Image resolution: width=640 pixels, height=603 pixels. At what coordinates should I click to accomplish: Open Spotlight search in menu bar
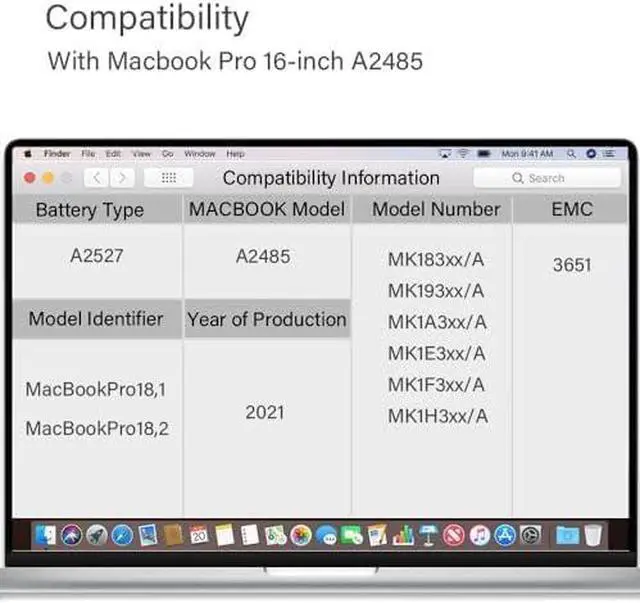(570, 154)
